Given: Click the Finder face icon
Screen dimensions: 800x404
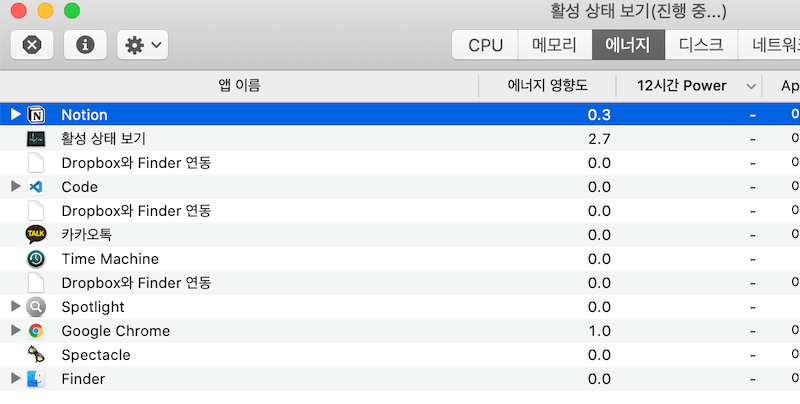Looking at the screenshot, I should (x=36, y=378).
